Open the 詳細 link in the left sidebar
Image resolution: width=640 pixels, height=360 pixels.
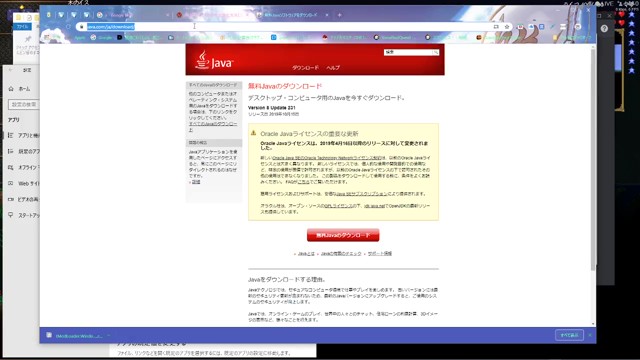(x=196, y=182)
